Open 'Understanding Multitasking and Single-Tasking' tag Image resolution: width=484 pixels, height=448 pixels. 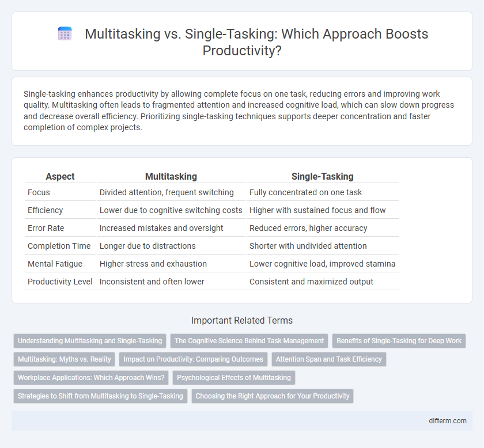[90, 341]
